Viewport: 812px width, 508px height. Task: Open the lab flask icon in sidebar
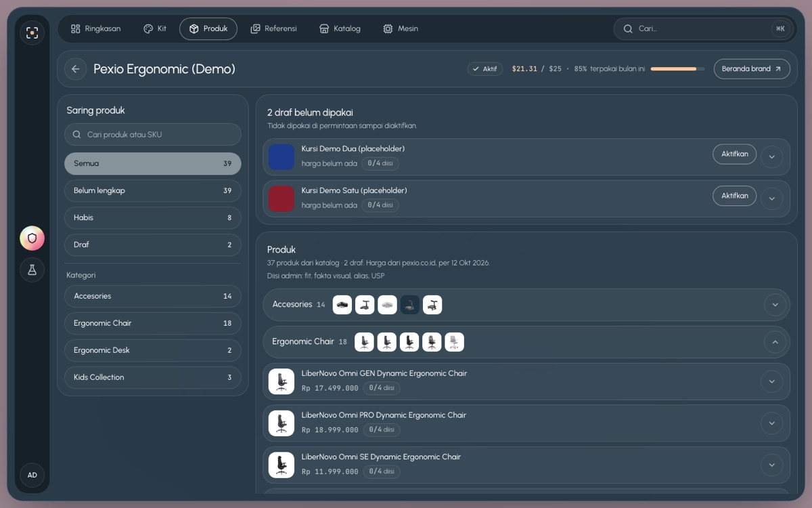32,270
